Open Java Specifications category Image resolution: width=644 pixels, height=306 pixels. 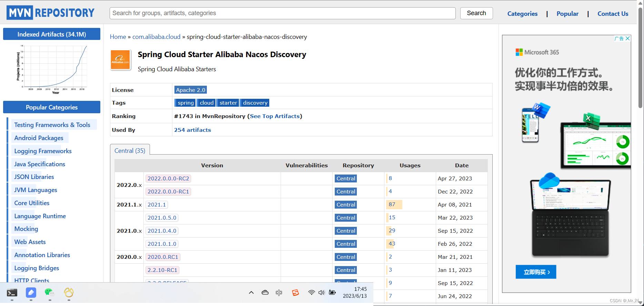[x=40, y=164]
